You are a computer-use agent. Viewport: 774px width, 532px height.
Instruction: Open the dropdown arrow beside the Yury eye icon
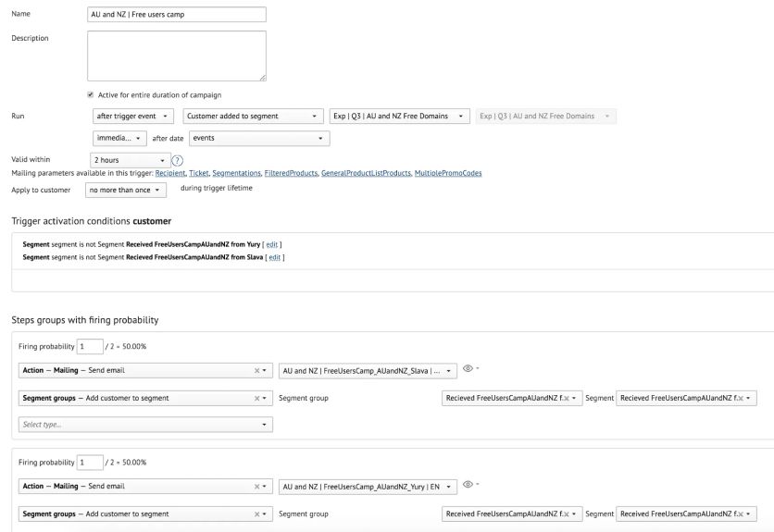(478, 484)
